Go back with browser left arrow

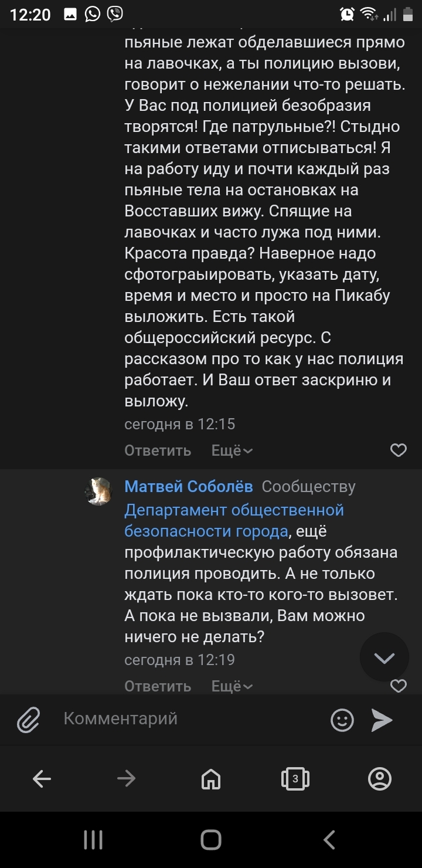click(42, 779)
